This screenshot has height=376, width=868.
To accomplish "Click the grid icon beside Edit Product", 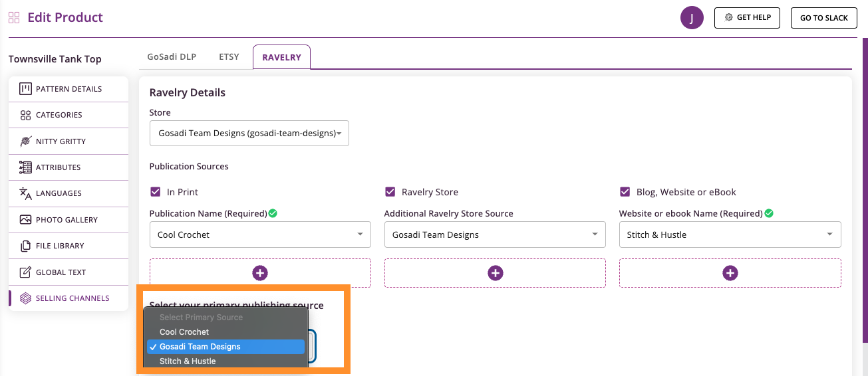I will [x=14, y=18].
